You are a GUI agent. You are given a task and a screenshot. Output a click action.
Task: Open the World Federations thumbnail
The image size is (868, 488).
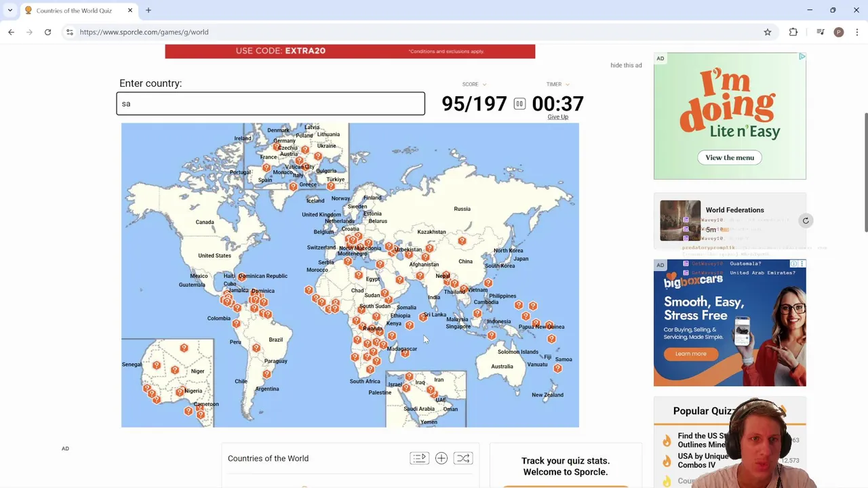[x=680, y=220]
